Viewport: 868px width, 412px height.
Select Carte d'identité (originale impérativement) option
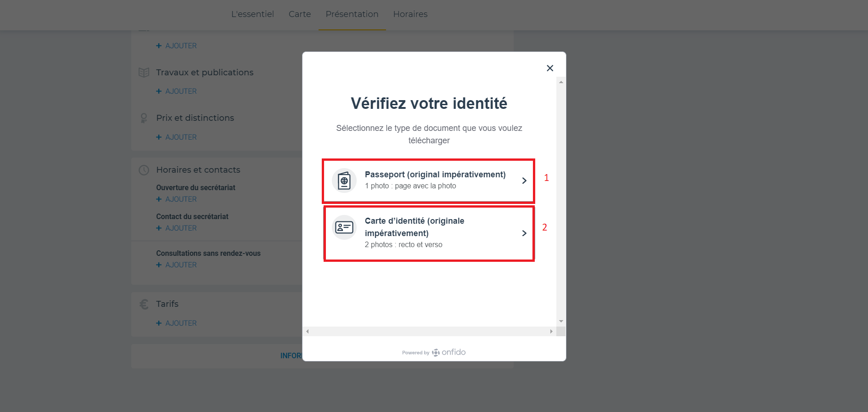[429, 233]
